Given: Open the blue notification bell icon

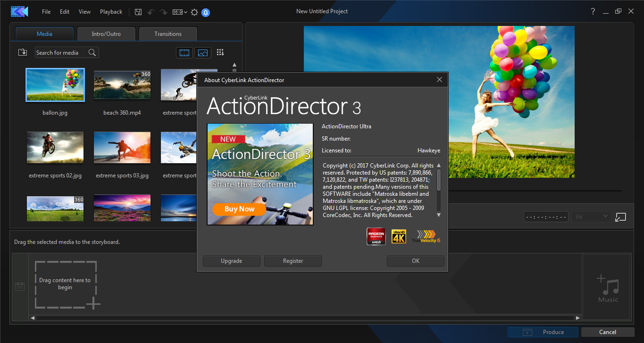Looking at the screenshot, I should [x=206, y=12].
